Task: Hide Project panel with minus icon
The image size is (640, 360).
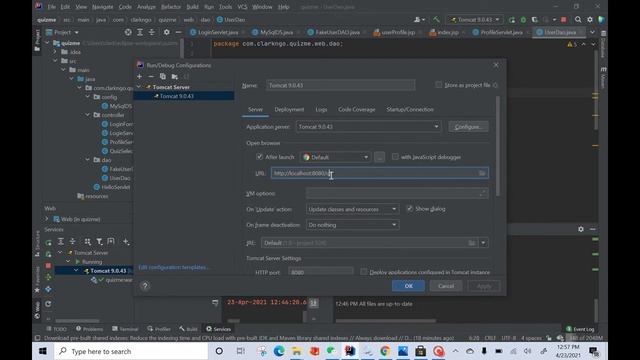Action: coord(178,32)
